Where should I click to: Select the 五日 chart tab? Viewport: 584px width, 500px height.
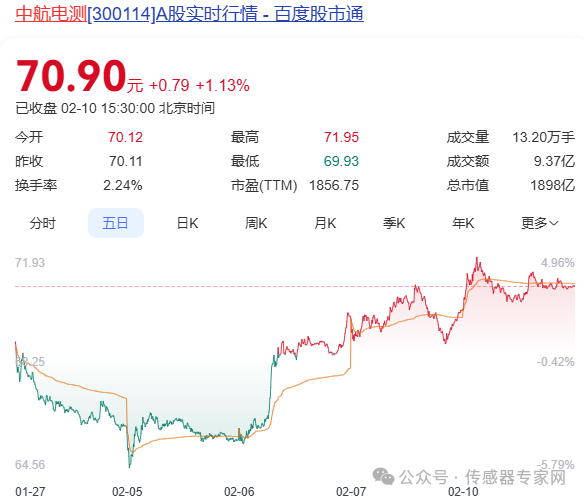click(x=115, y=223)
